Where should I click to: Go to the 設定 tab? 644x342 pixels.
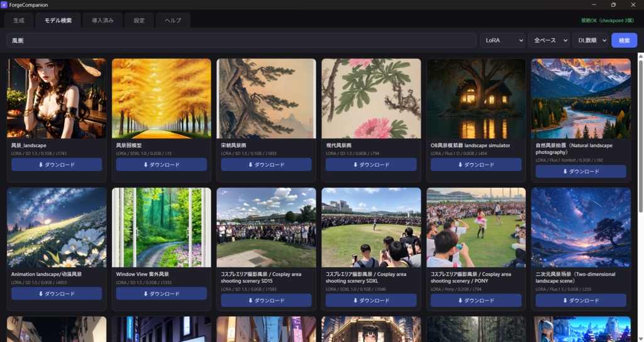pos(139,21)
